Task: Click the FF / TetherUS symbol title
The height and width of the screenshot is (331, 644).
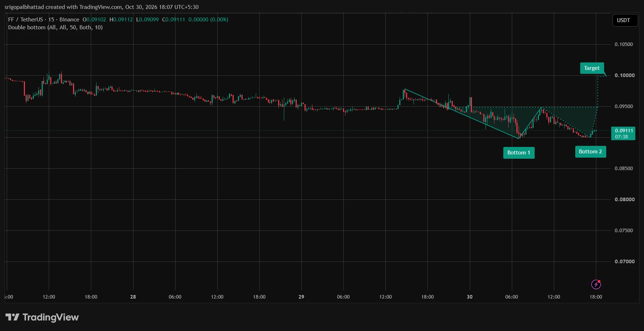Action: (25, 20)
